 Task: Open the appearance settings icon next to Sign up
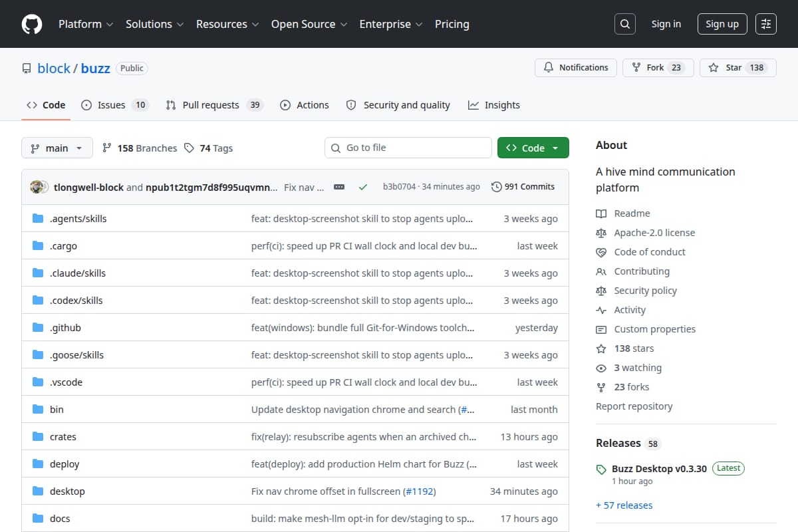tap(766, 24)
